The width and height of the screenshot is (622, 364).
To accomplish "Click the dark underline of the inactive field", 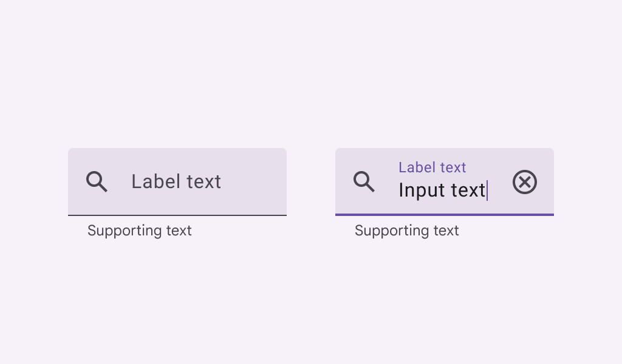I will [177, 215].
